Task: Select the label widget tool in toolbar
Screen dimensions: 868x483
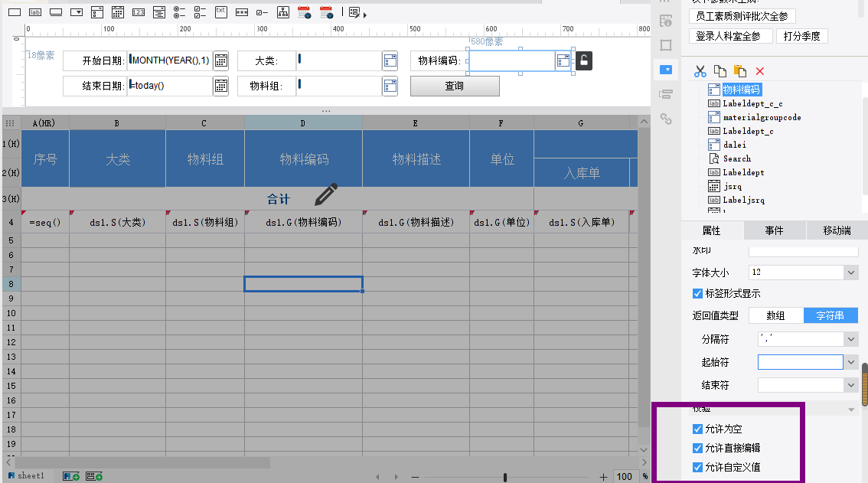Action: [x=35, y=12]
